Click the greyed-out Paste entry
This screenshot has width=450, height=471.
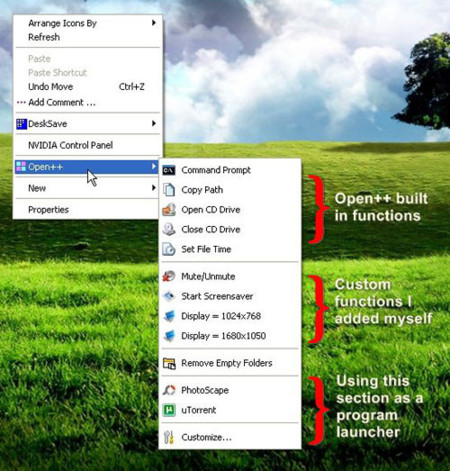(x=88, y=59)
